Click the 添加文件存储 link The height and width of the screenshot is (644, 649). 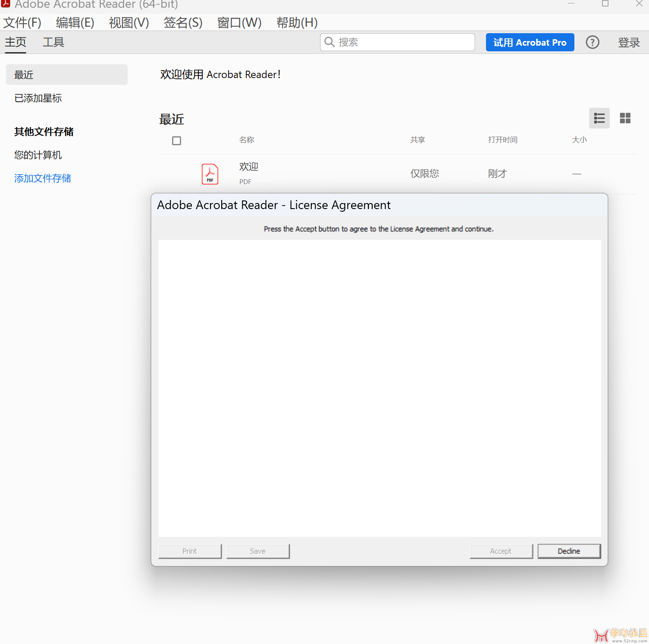[43, 178]
